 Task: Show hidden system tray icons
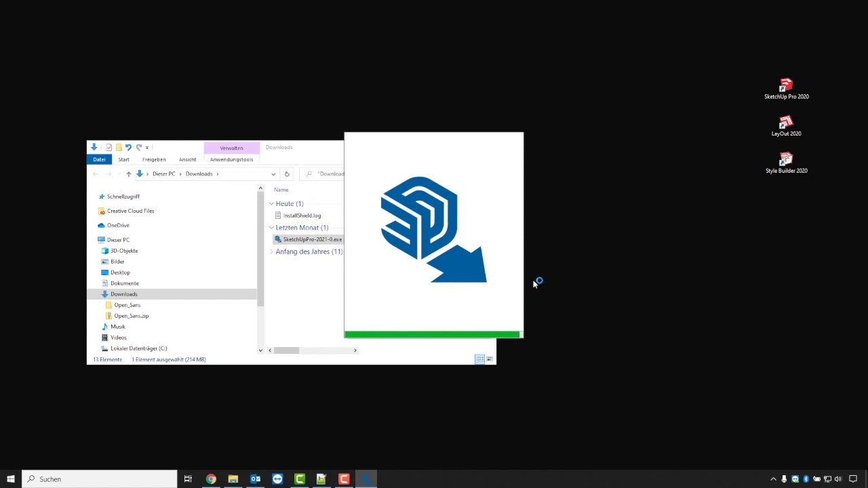pyautogui.click(x=773, y=479)
